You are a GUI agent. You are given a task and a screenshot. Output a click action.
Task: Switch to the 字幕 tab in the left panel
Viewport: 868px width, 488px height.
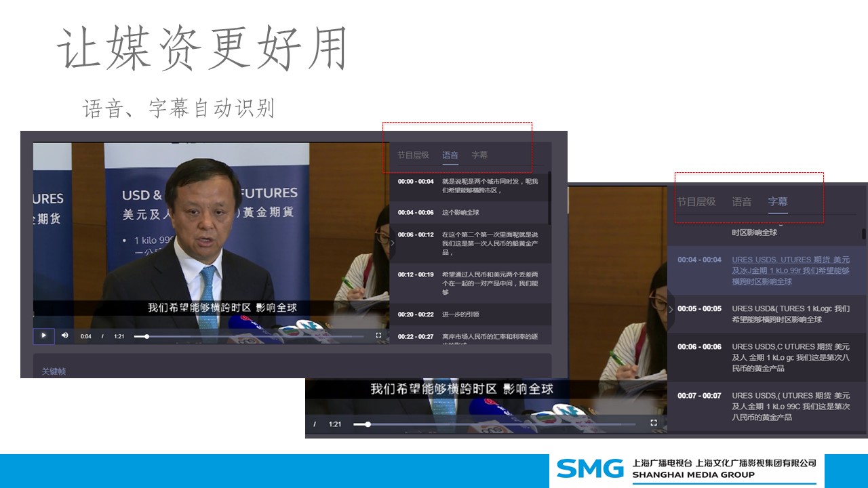(x=479, y=155)
